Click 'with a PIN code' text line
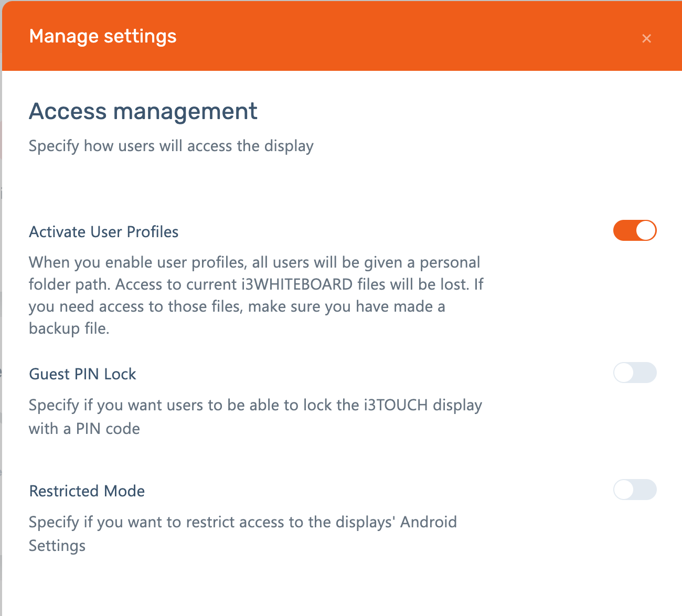 tap(84, 429)
